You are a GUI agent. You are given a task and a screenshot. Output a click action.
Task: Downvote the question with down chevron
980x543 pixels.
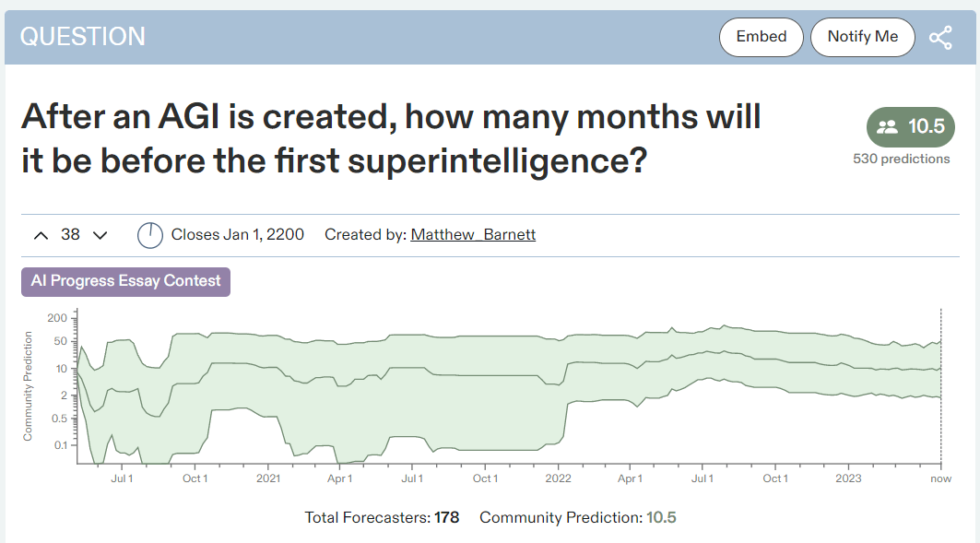(x=100, y=236)
